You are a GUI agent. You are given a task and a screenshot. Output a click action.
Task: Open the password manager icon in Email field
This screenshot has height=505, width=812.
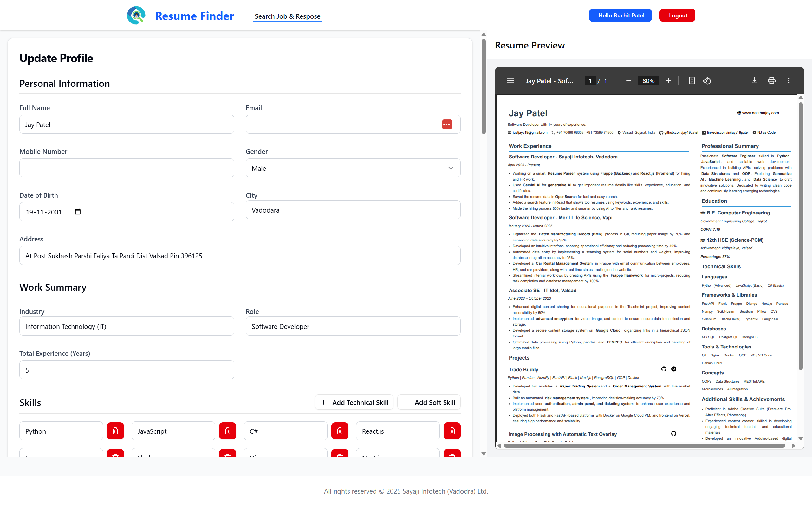tap(447, 124)
